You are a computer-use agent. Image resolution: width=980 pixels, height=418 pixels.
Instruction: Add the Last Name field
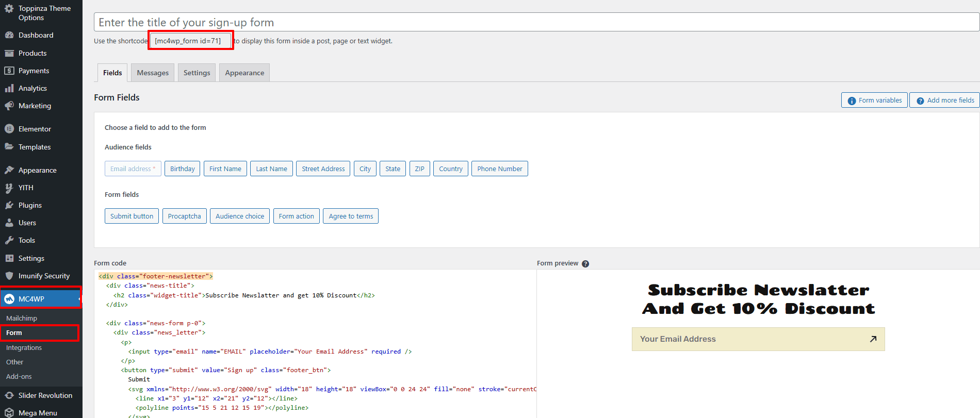pos(271,169)
